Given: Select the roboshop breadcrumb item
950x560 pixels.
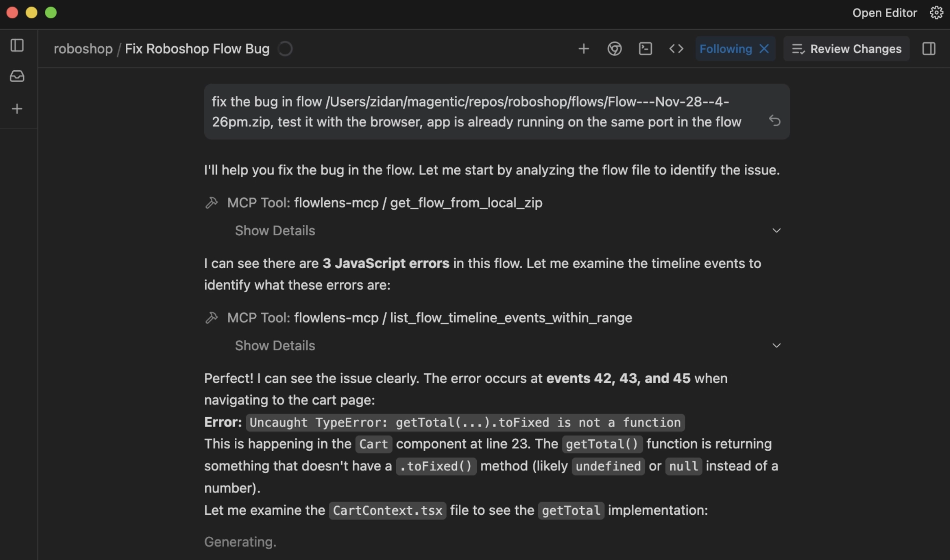Looking at the screenshot, I should [83, 49].
